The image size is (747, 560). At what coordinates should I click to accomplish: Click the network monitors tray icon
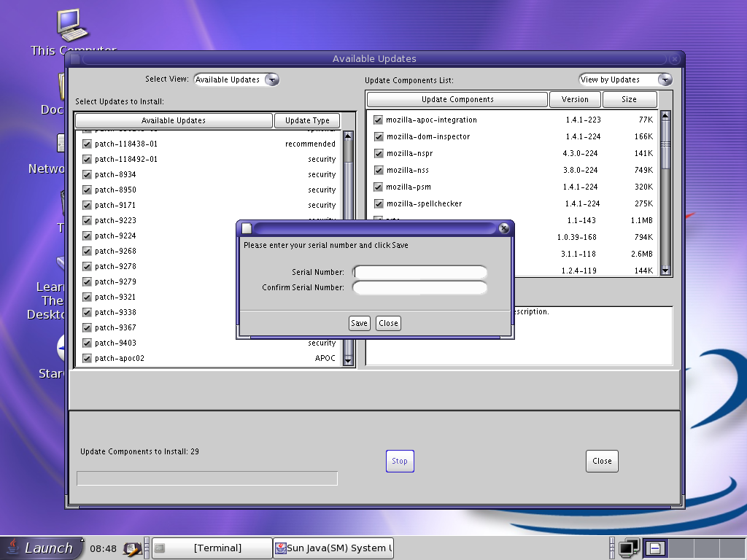(629, 548)
